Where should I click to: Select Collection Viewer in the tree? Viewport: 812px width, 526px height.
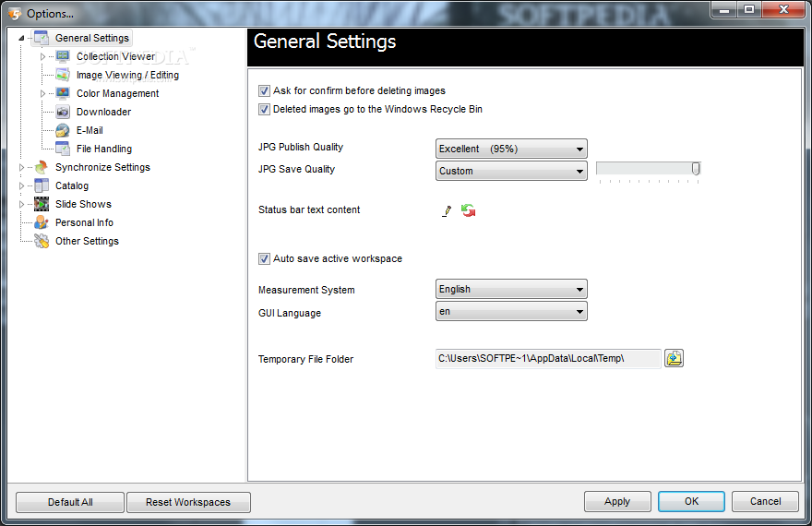[x=116, y=56]
